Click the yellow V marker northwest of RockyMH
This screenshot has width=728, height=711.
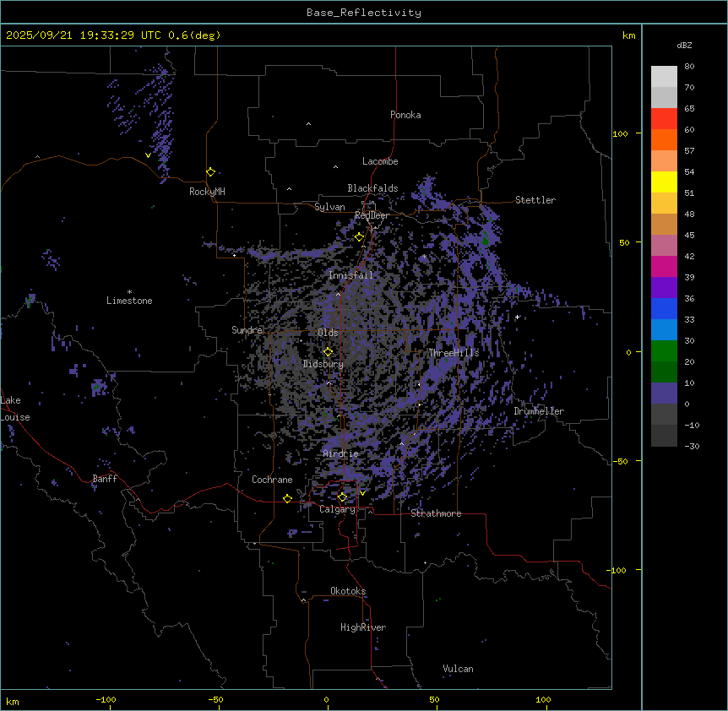(149, 155)
